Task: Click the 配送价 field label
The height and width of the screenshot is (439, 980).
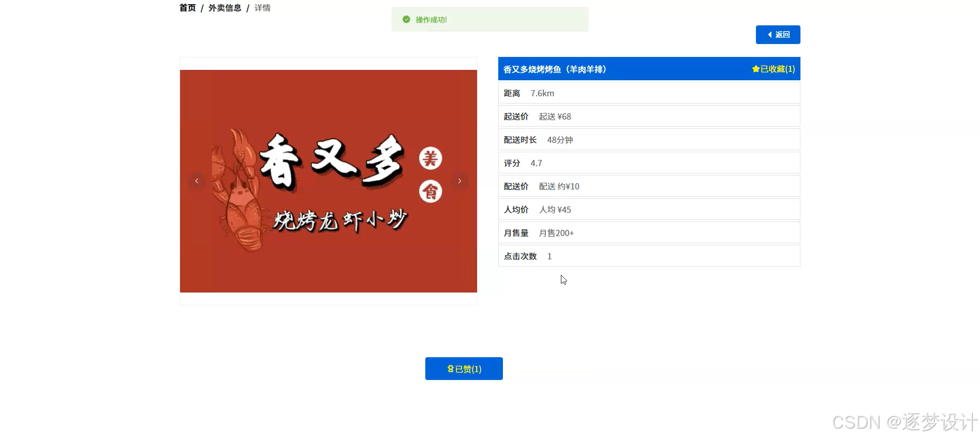Action: click(516, 186)
